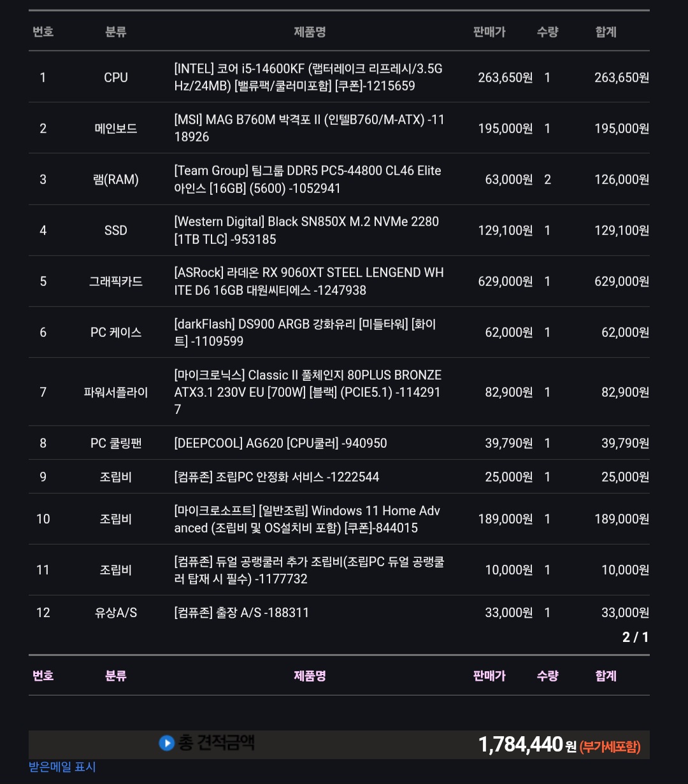Select 듀얼 공랭쿨러 추가 조립비 entry
Image resolution: width=688 pixels, height=784 pixels.
[x=309, y=570]
